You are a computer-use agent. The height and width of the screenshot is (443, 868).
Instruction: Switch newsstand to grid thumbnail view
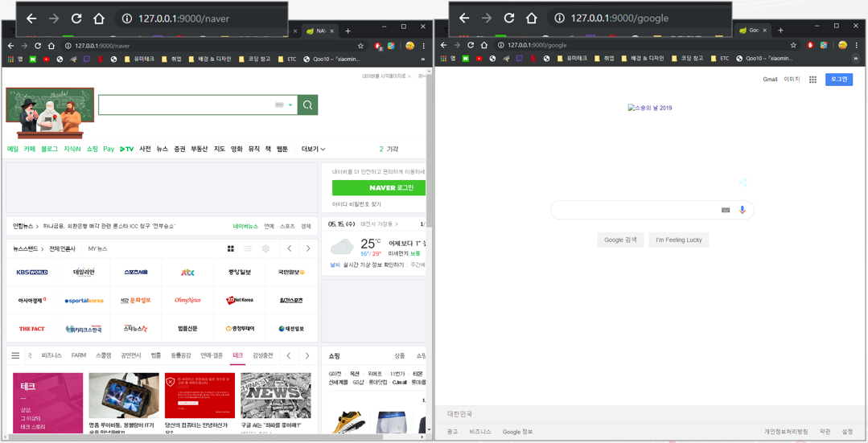coord(230,249)
